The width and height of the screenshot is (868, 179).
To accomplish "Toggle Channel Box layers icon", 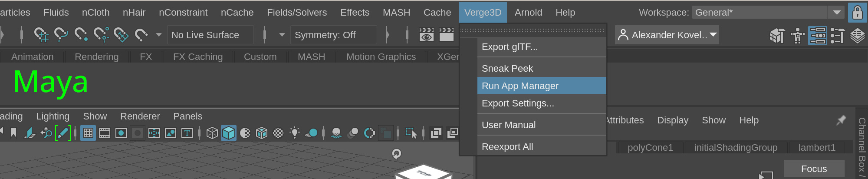I will coord(858,36).
